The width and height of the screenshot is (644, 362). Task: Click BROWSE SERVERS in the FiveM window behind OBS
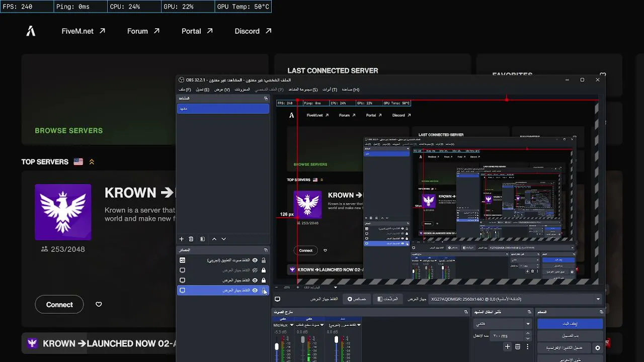[68, 131]
